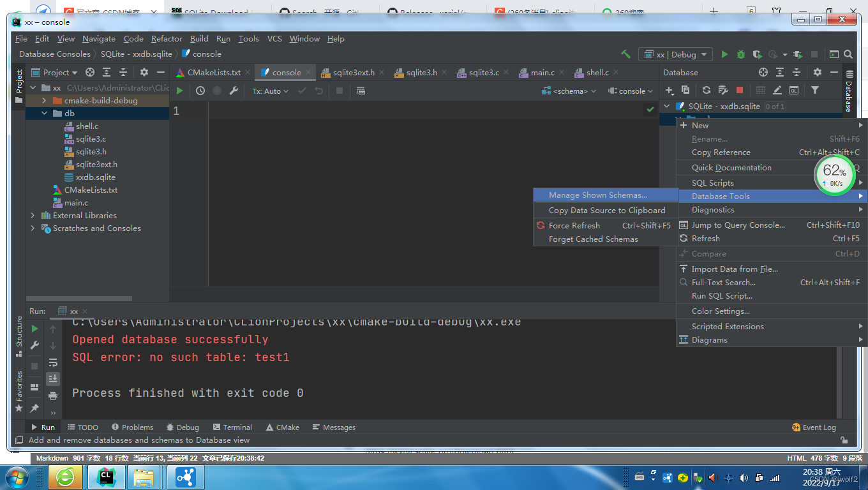
Task: Open the Jump to Query Console icon
Action: (x=684, y=225)
